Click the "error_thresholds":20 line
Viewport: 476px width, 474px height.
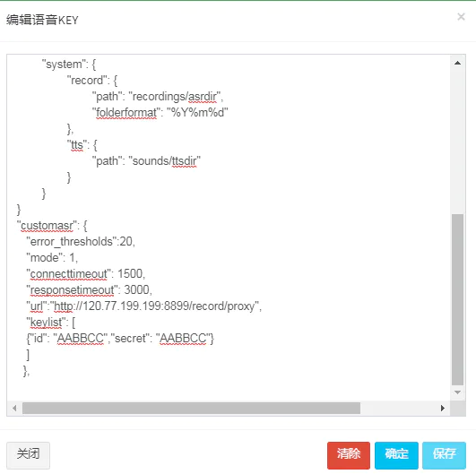[x=81, y=242]
